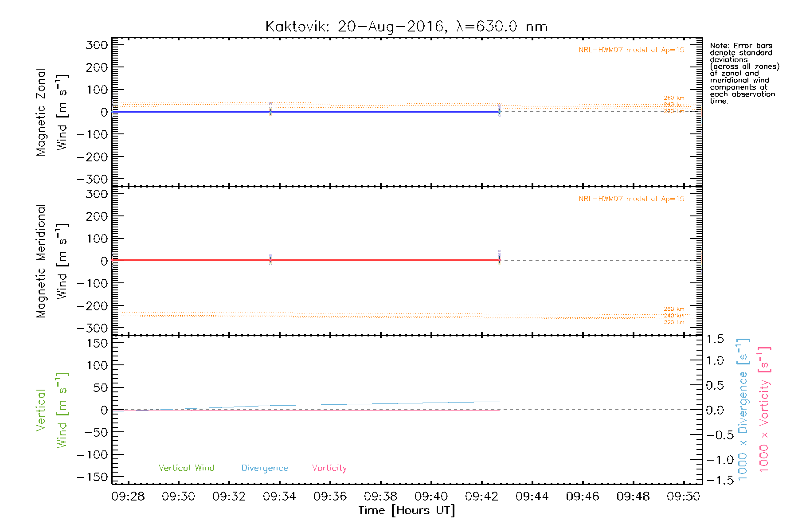The height and width of the screenshot is (532, 798).
Task: Click the -200 tick on meridional wind axis
Action: pos(92,306)
